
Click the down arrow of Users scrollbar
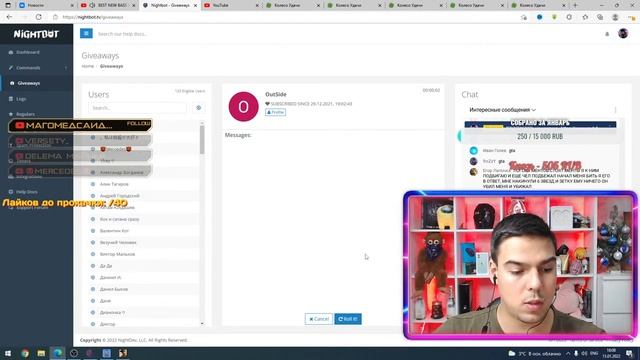[202, 324]
